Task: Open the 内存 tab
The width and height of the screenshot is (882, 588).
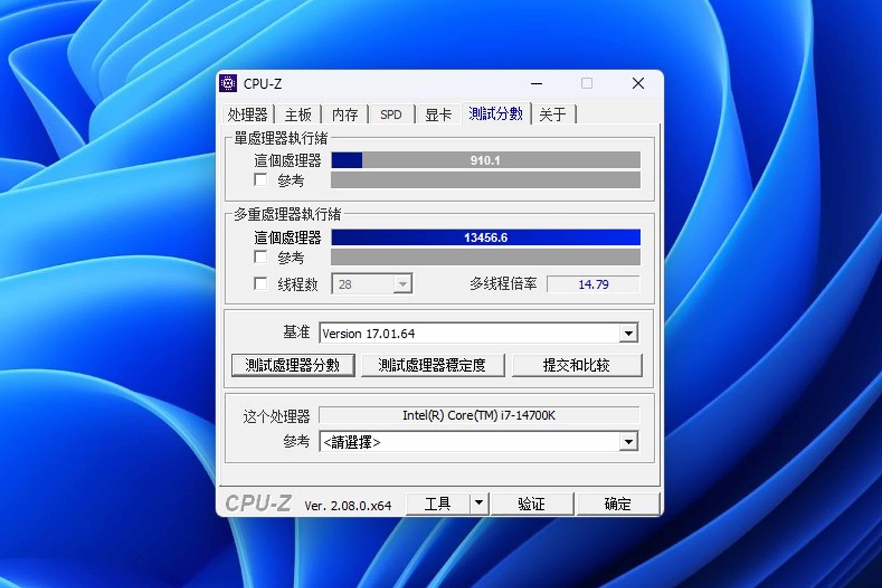Action: tap(345, 114)
